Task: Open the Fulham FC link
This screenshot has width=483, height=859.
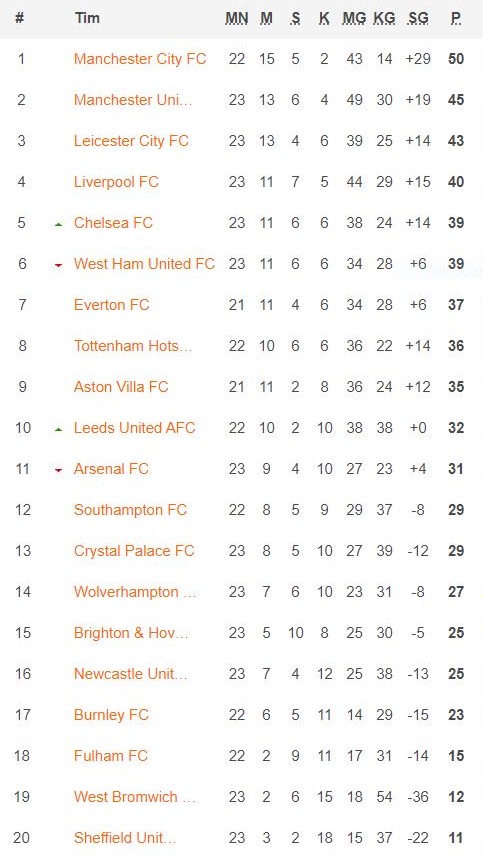Action: pyautogui.click(x=111, y=756)
